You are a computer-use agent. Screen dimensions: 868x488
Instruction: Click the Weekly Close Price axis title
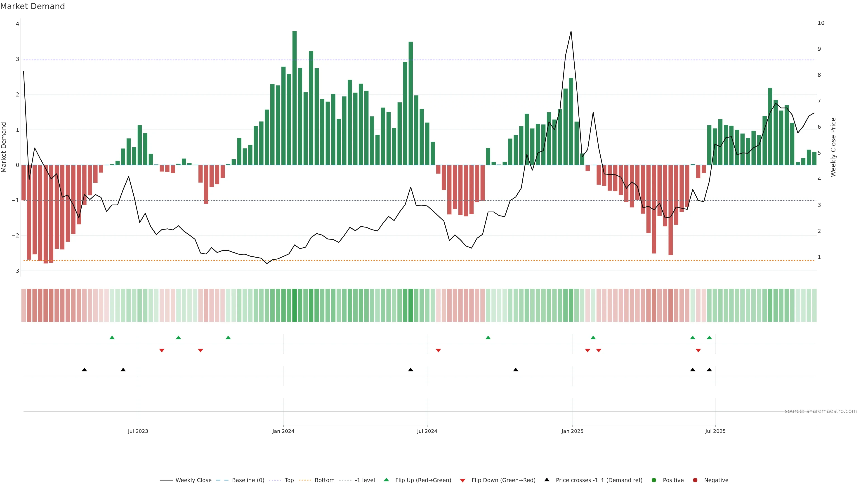pos(833,147)
